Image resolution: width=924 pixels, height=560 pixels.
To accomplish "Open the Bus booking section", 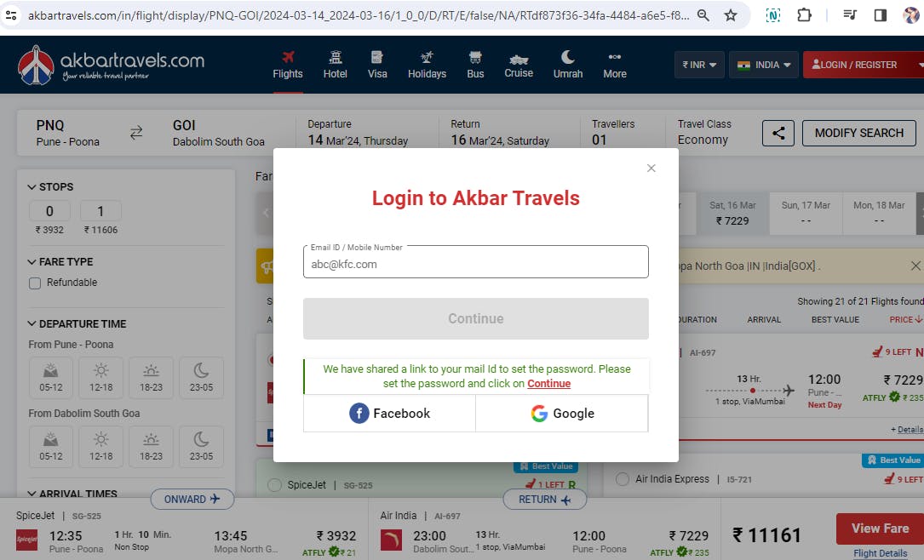I will [x=475, y=65].
